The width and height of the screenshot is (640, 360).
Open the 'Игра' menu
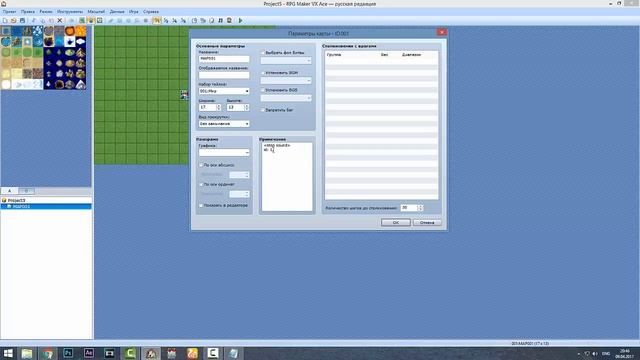click(133, 12)
